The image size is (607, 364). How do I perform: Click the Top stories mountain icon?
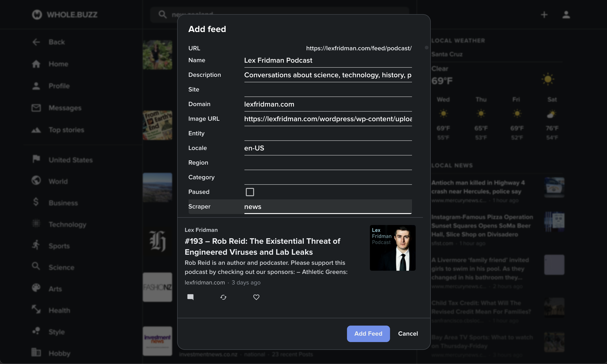(x=36, y=130)
